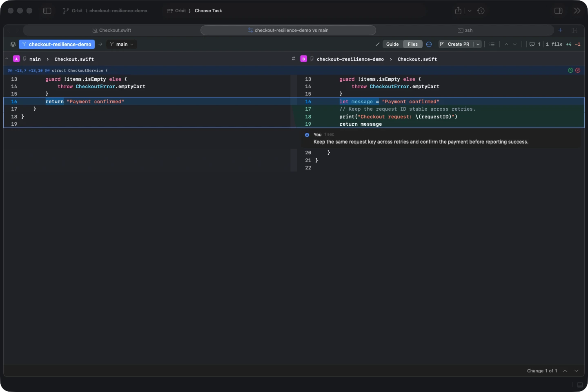Go to previous change via status bar up chevron

(x=565, y=371)
